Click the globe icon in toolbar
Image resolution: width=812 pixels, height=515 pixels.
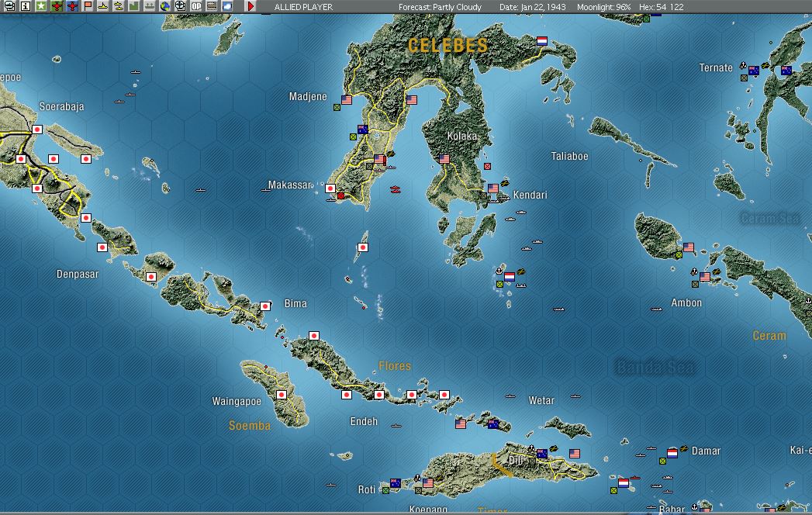tap(164, 6)
